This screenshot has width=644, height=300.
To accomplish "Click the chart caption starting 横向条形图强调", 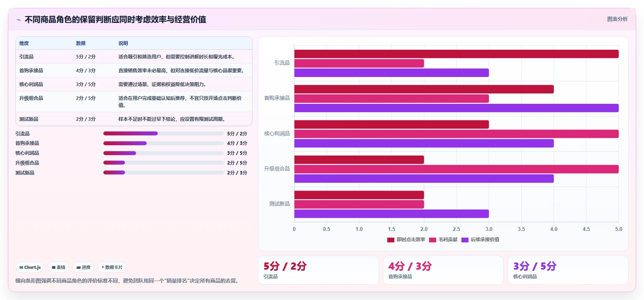I will point(128,281).
